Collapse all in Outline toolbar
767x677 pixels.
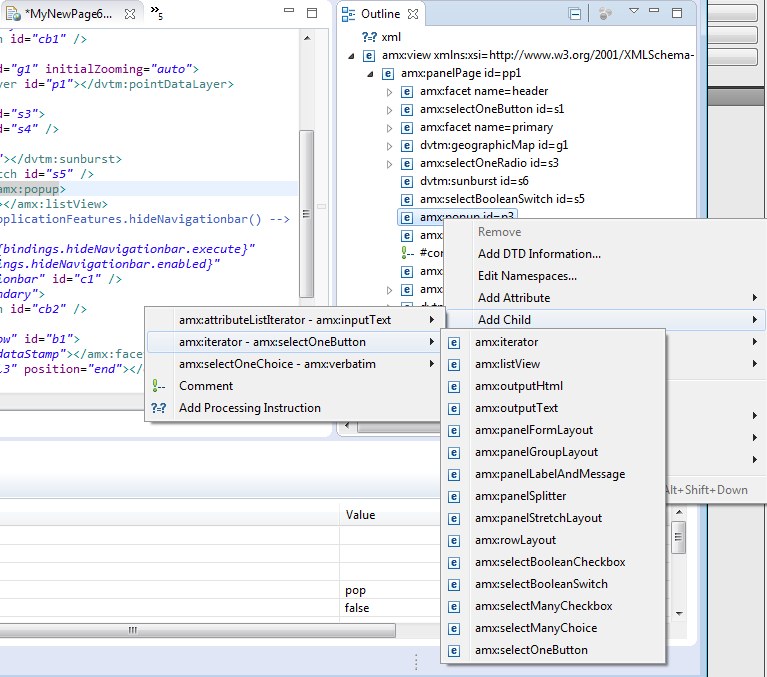[575, 14]
